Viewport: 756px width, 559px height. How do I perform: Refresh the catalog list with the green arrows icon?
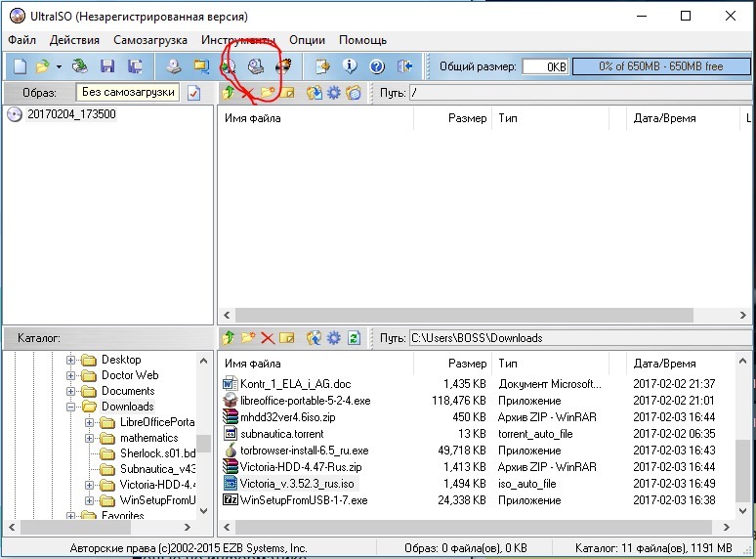pos(354,337)
